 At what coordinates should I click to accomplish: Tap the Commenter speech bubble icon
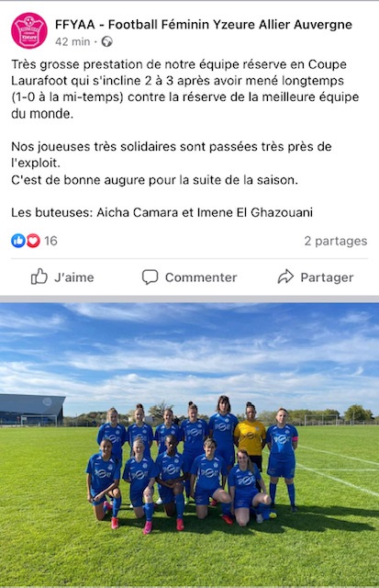pos(150,277)
